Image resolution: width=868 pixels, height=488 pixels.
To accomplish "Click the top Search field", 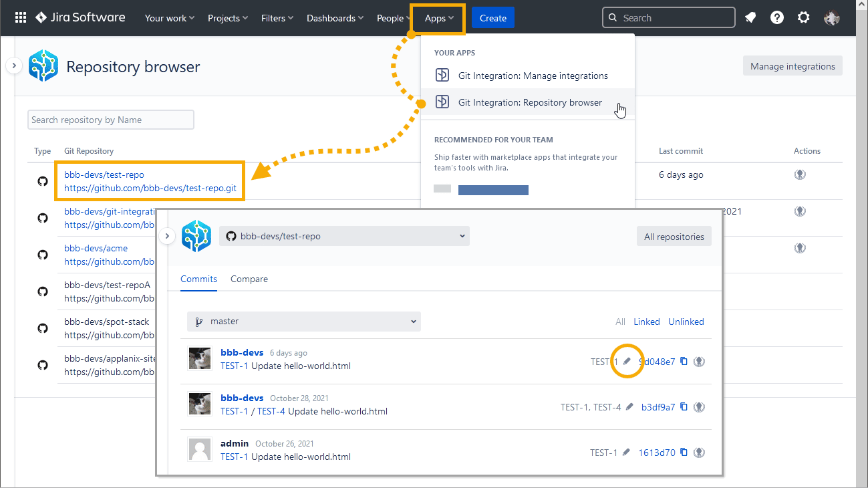I will pyautogui.click(x=669, y=18).
